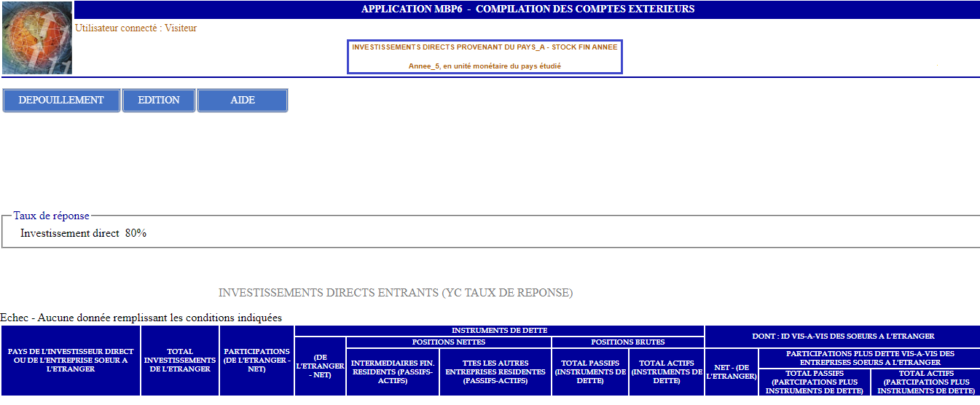
Task: Click the 'Instruments de dette' group header
Action: coord(499,331)
